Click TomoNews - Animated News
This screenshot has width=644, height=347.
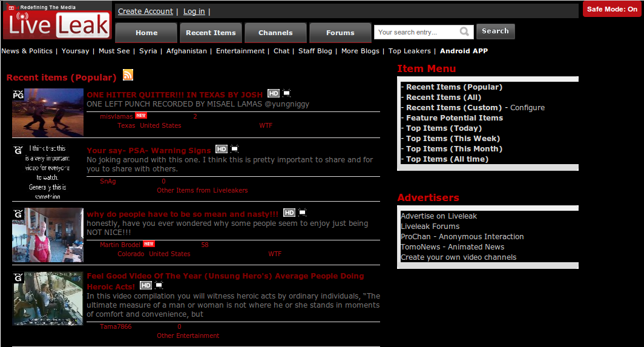(453, 246)
